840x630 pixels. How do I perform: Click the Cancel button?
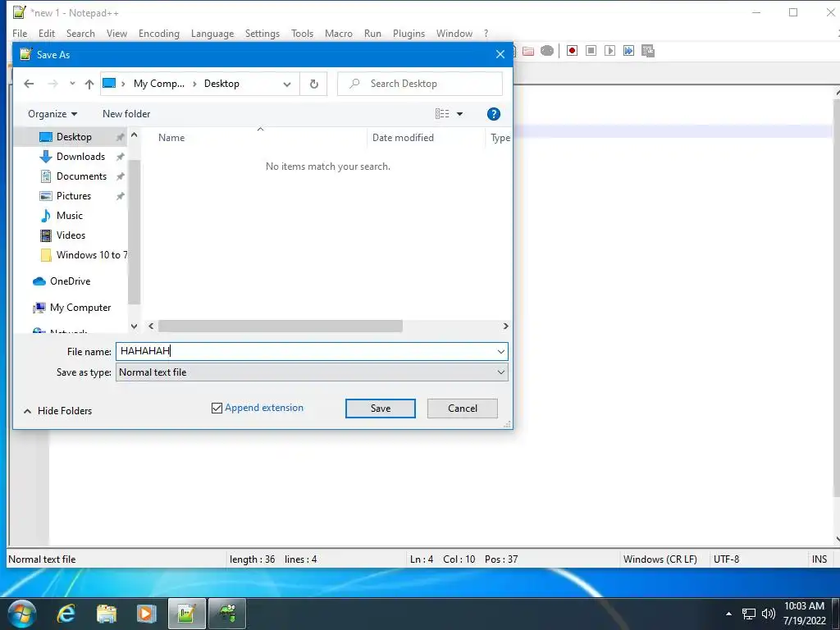463,409
